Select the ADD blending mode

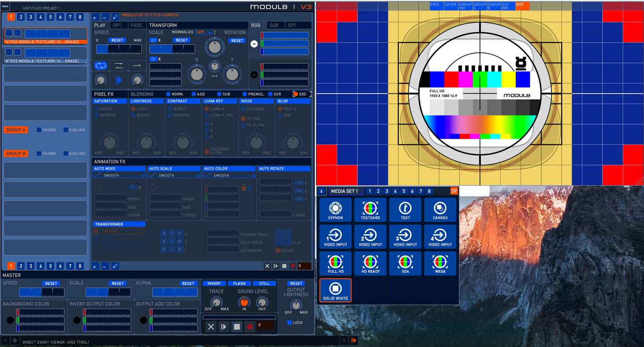coord(194,94)
